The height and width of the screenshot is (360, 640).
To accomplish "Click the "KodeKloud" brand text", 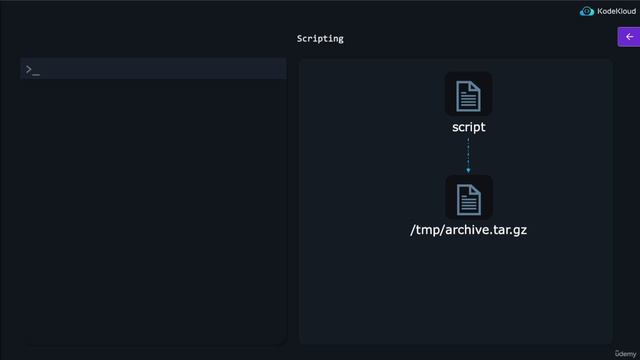I will pos(616,11).
